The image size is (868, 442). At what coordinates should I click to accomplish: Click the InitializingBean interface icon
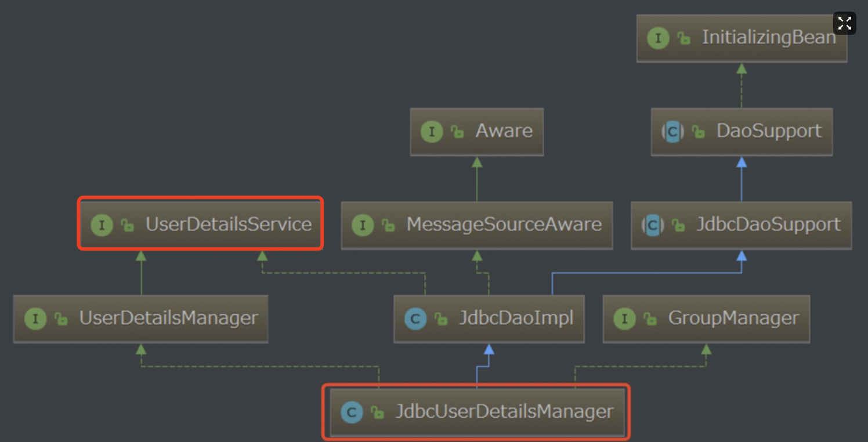click(658, 38)
